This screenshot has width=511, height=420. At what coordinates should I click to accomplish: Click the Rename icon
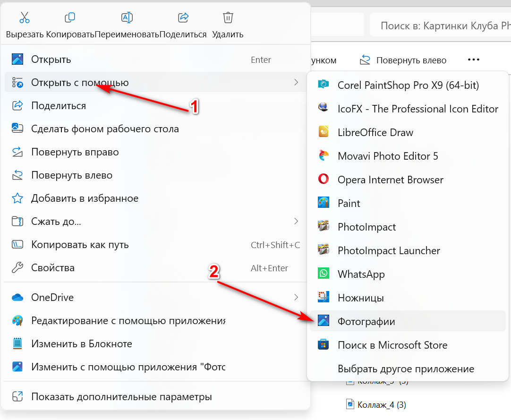[127, 17]
